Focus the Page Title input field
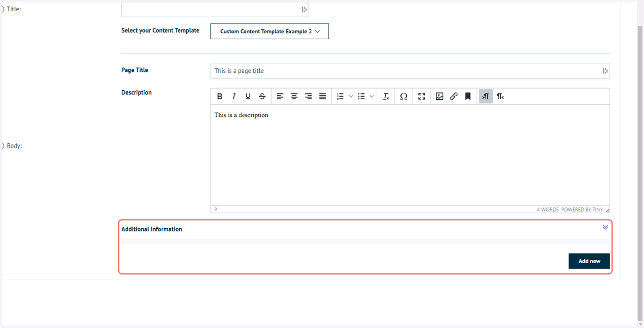Image resolution: width=644 pixels, height=328 pixels. click(410, 71)
